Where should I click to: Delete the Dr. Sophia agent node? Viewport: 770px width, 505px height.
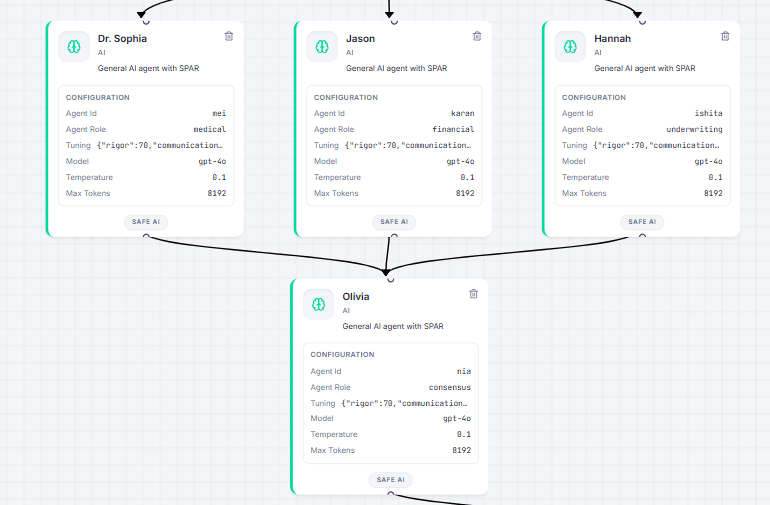229,36
